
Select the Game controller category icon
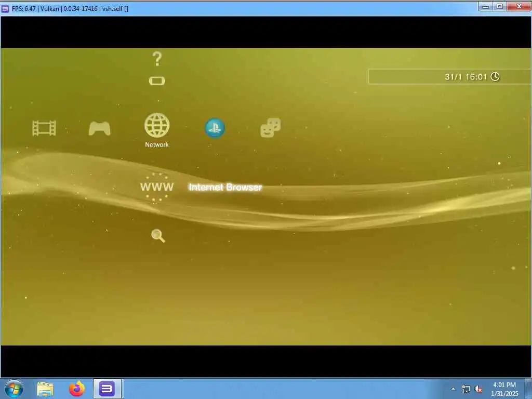click(x=99, y=129)
